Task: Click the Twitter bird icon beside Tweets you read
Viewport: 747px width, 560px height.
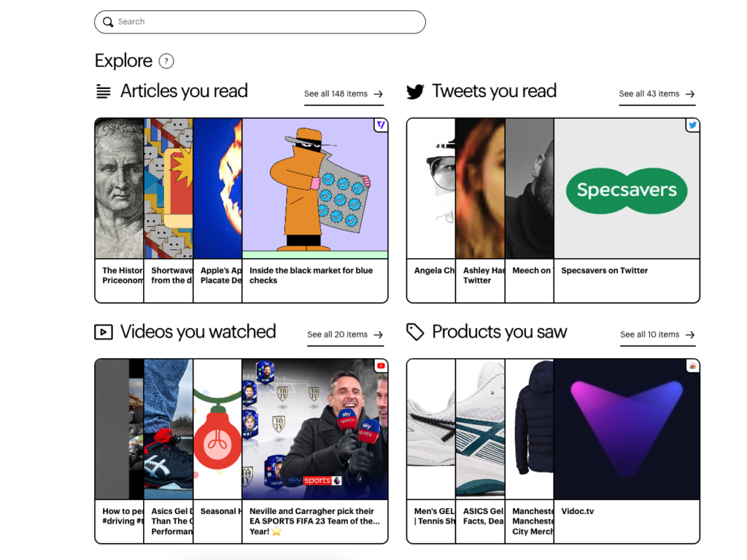Action: tap(415, 91)
